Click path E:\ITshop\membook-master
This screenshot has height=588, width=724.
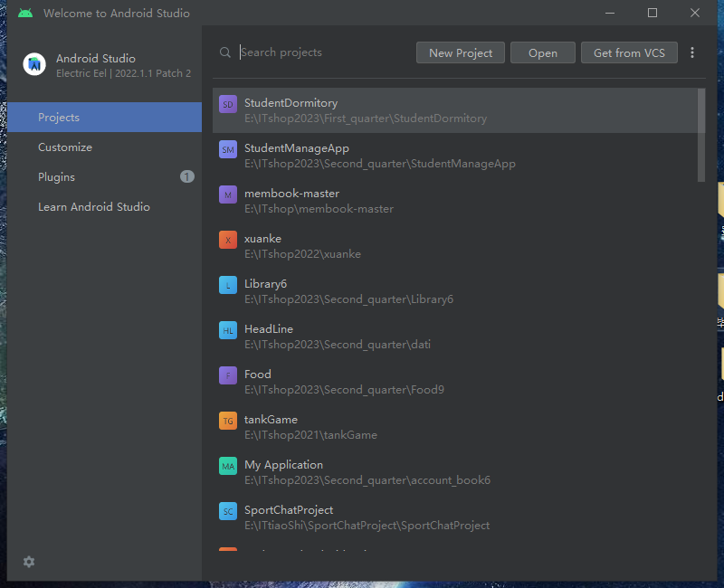(319, 209)
